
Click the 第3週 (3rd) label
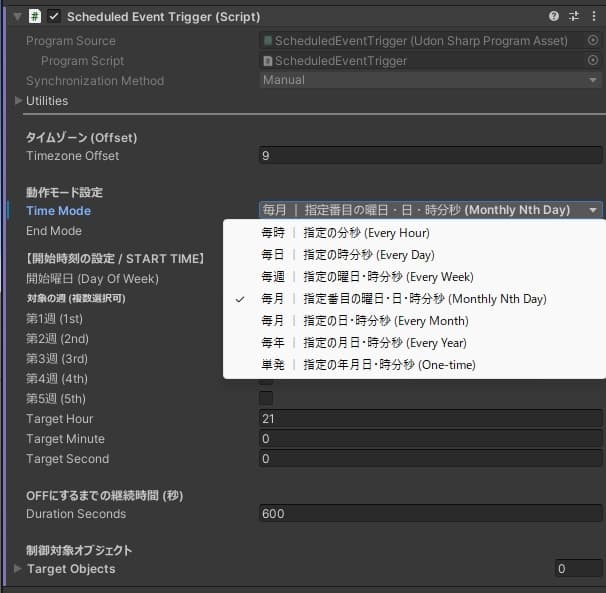[x=57, y=359]
